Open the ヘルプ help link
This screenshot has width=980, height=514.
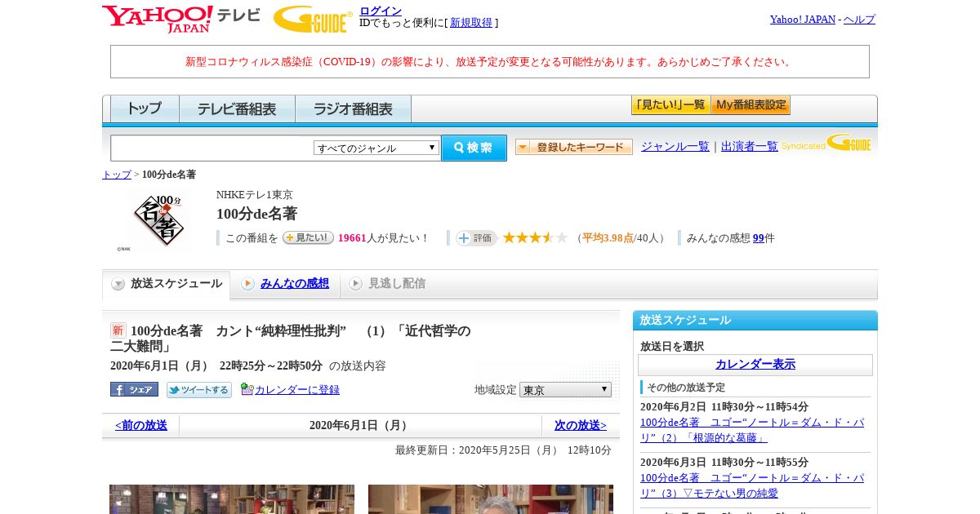click(859, 19)
